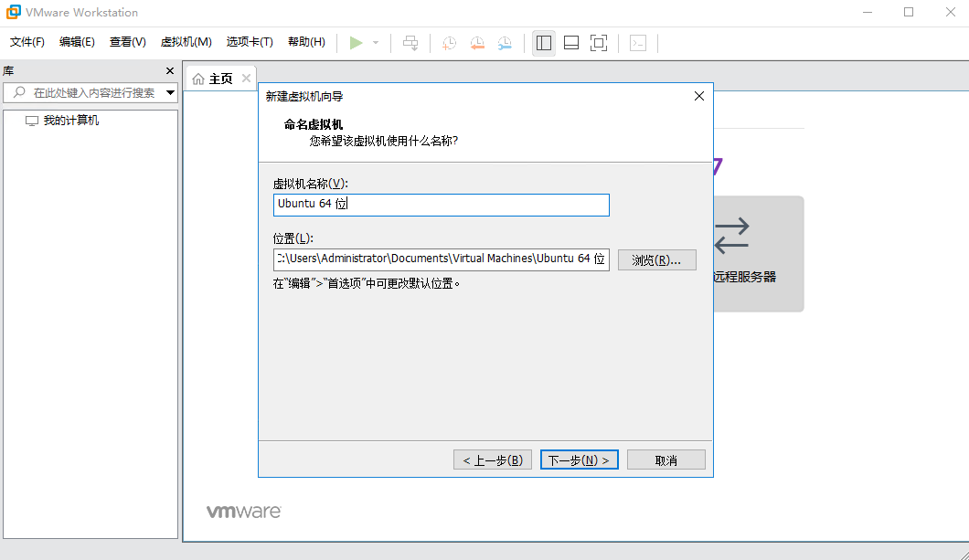Click the console view toolbar icon
This screenshot has width=969, height=560.
coord(638,43)
